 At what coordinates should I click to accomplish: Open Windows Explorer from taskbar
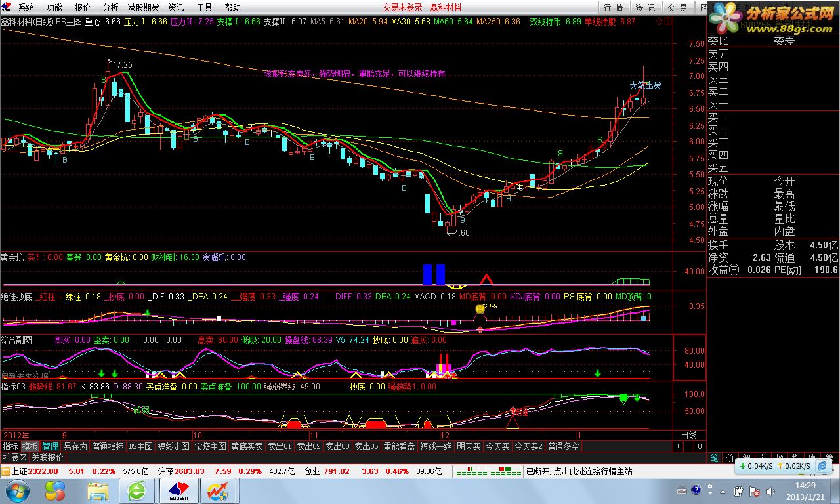point(97,490)
